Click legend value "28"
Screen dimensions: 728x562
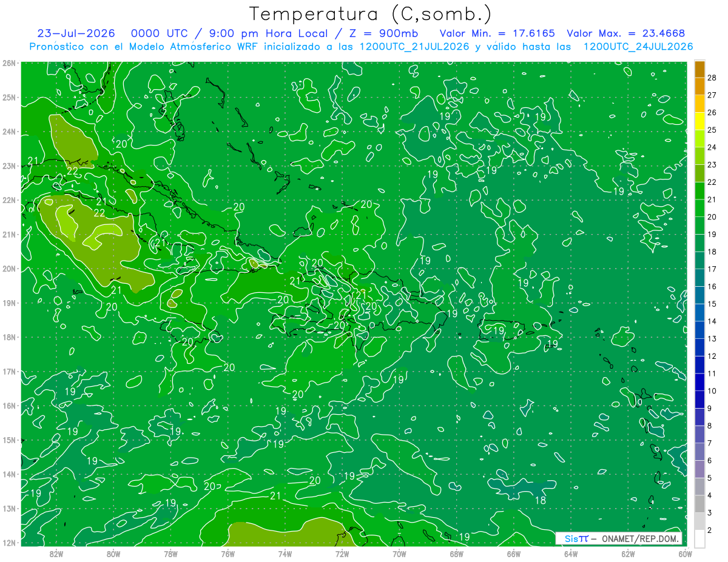click(x=712, y=78)
